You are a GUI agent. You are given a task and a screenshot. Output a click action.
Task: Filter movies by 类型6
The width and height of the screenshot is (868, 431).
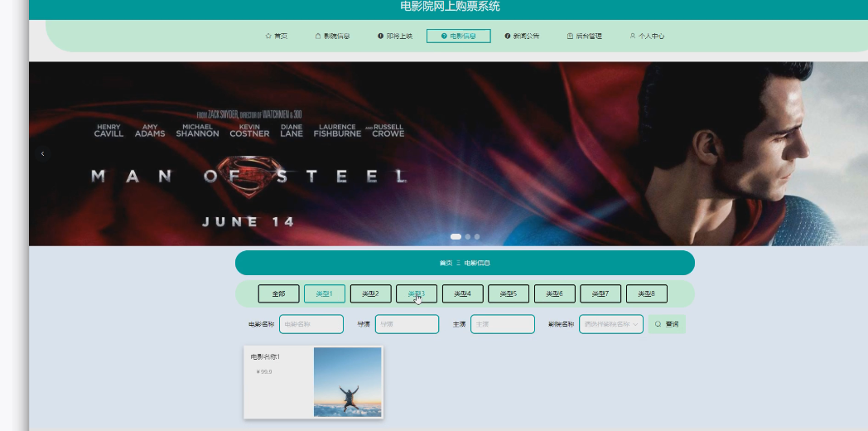pyautogui.click(x=554, y=293)
